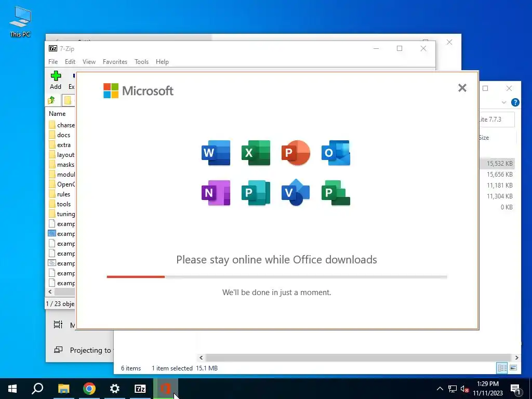Select the 0 KB file row
The height and width of the screenshot is (399, 532).
[497, 207]
